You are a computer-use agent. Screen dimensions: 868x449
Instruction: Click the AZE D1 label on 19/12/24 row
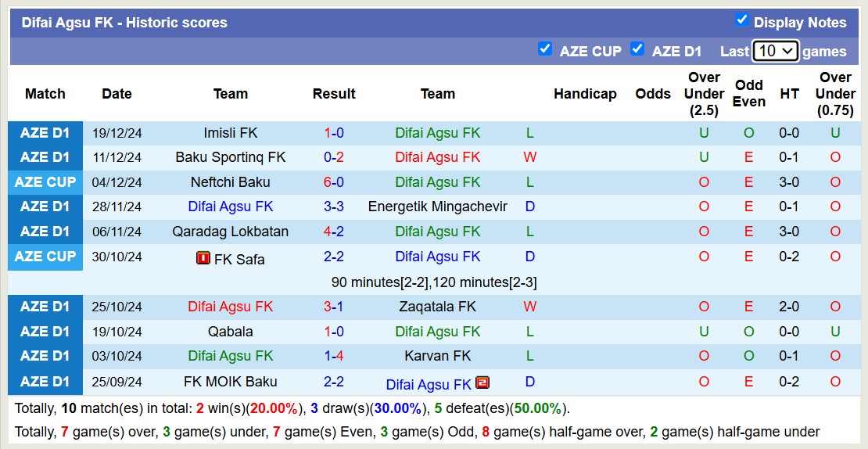point(45,133)
